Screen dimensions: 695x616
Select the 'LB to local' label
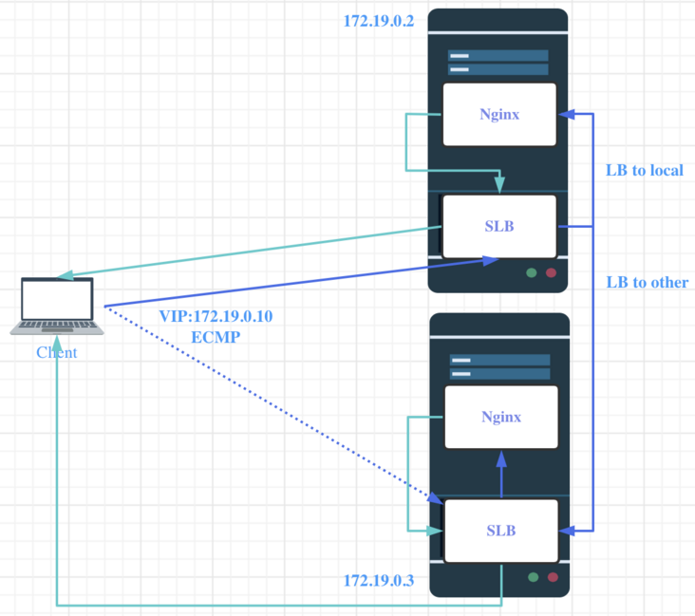pyautogui.click(x=645, y=170)
